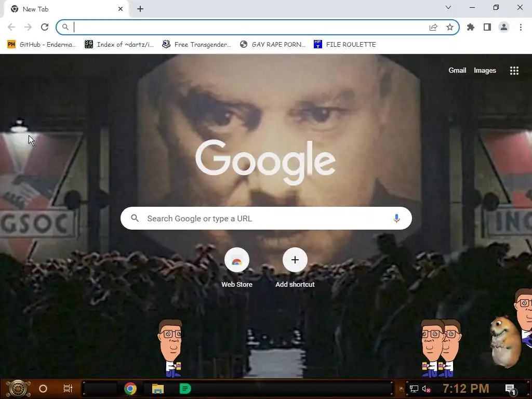Open the Index of ~dartz bookmark
532x399 pixels.
tap(119, 45)
